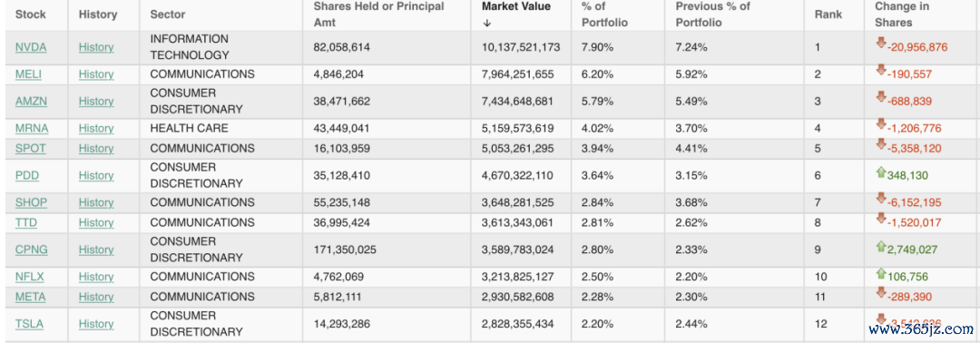
Task: Click green up arrow in PDD row
Action: [x=881, y=171]
